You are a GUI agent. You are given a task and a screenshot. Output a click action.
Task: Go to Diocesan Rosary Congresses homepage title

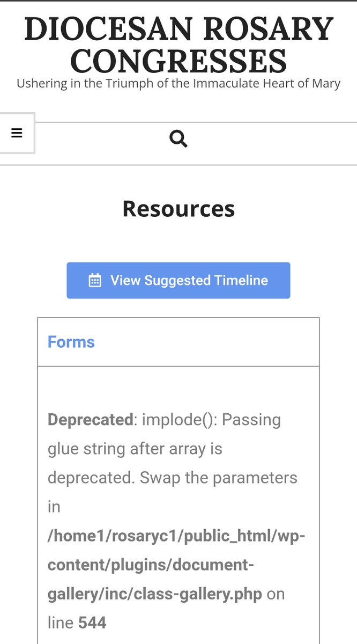click(x=178, y=45)
